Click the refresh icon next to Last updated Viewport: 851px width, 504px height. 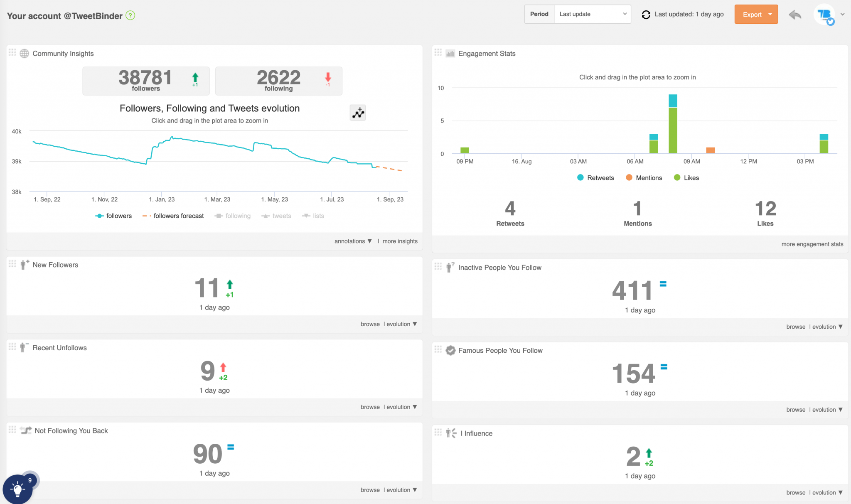click(646, 14)
